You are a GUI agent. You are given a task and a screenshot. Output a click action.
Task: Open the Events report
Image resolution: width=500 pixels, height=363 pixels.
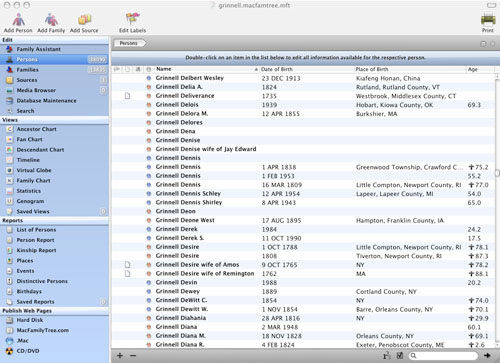pyautogui.click(x=54, y=271)
